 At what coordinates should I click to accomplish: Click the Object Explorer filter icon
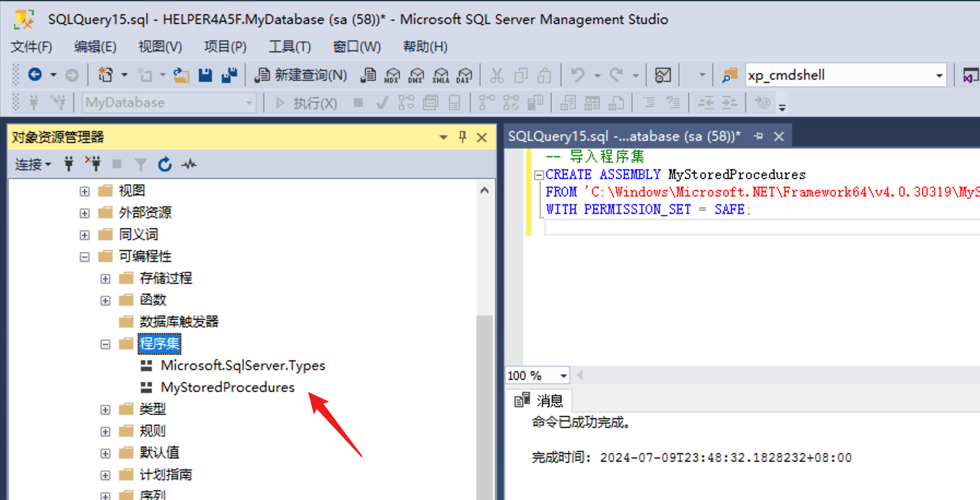pyautogui.click(x=141, y=164)
